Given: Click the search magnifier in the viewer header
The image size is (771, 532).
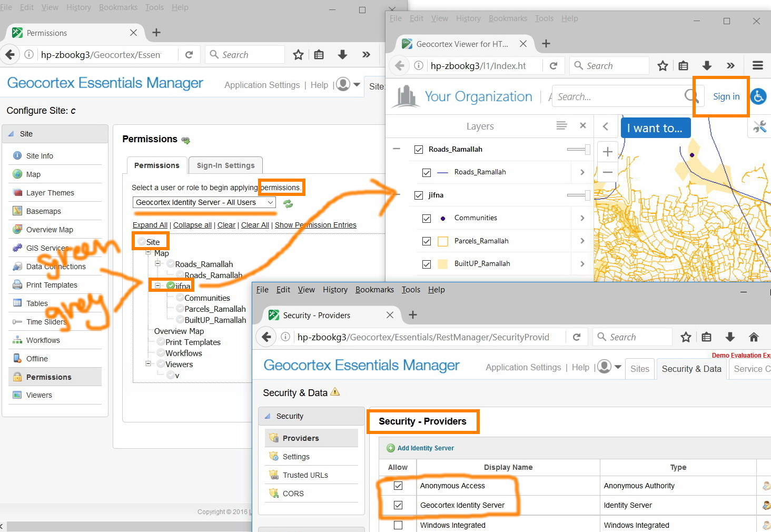Looking at the screenshot, I should tap(691, 96).
